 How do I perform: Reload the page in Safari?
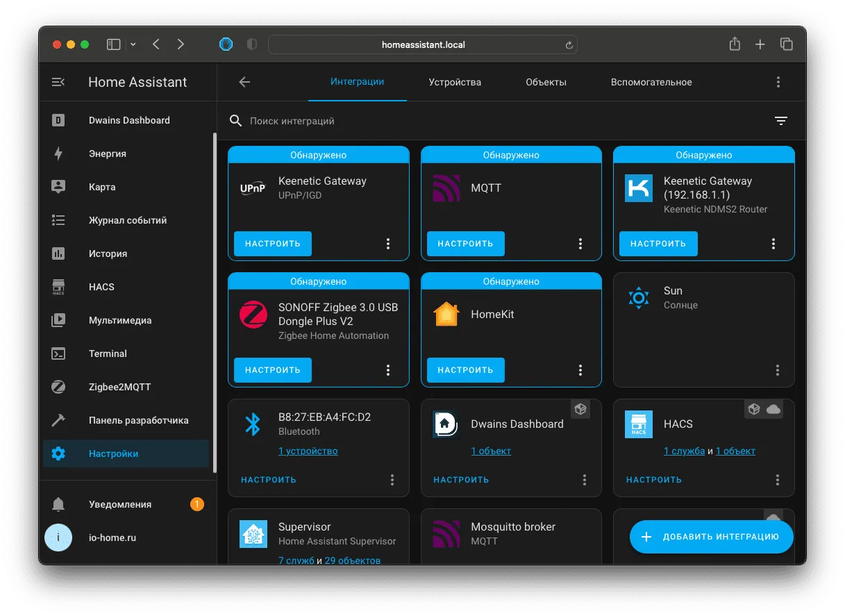click(x=569, y=45)
